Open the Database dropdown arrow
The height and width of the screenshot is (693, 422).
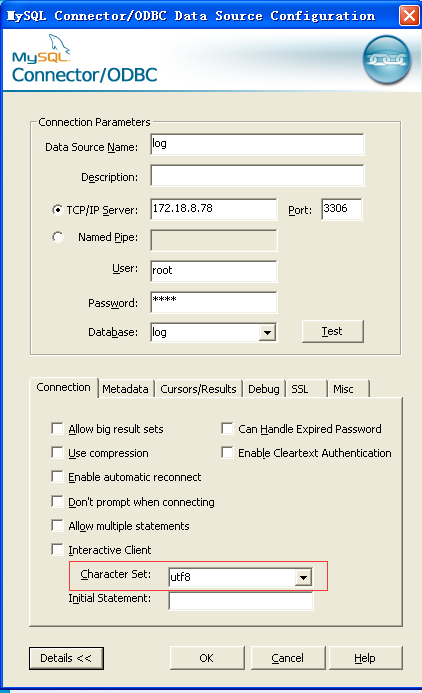(267, 332)
